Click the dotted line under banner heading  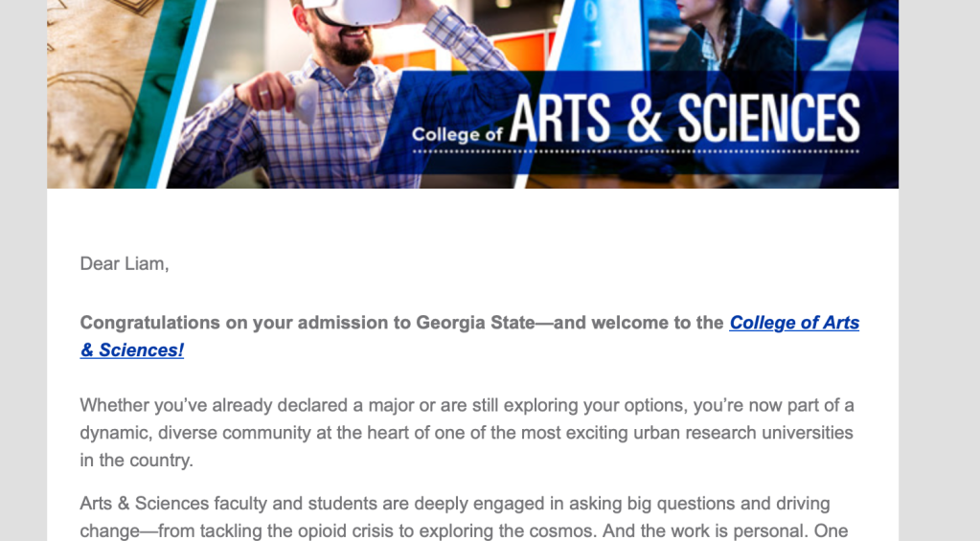684,151
